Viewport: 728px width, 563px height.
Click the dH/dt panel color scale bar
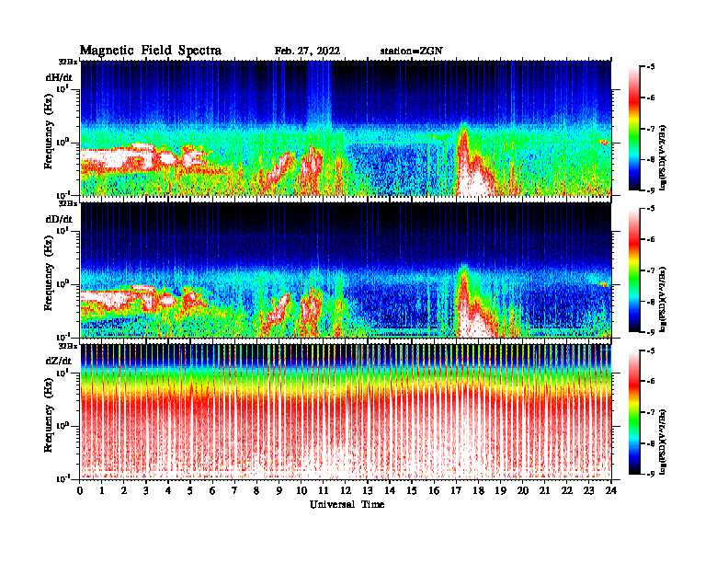(x=634, y=129)
